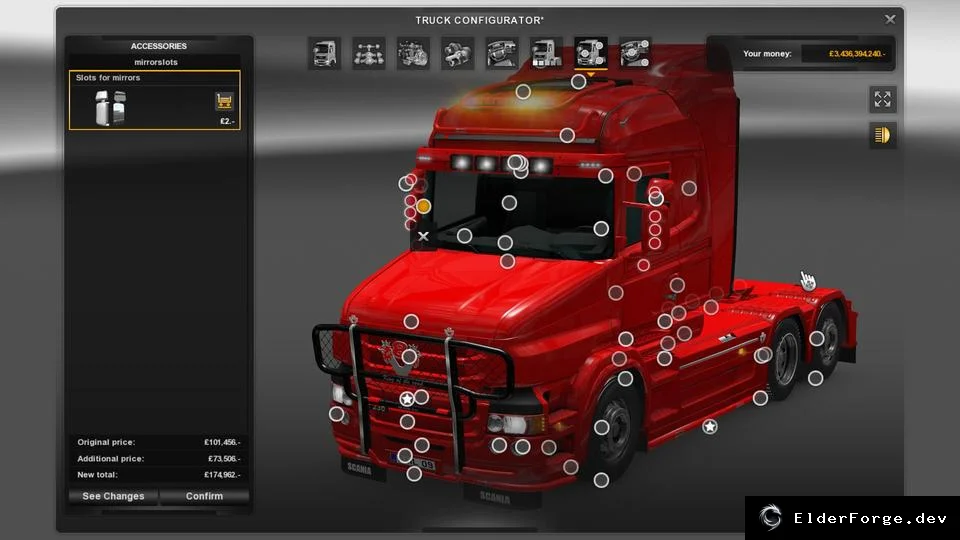This screenshot has width=960, height=540.
Task: Confirm the truck configuration purchase
Action: (204, 496)
